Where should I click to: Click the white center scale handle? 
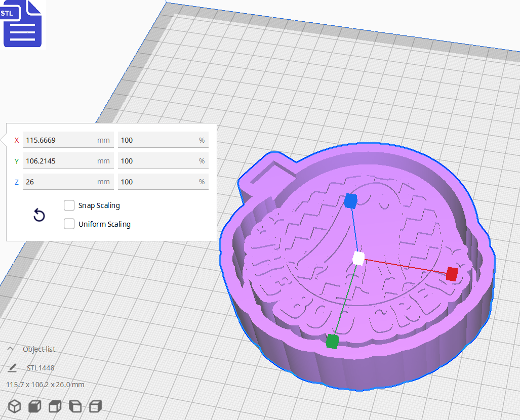[x=359, y=259]
